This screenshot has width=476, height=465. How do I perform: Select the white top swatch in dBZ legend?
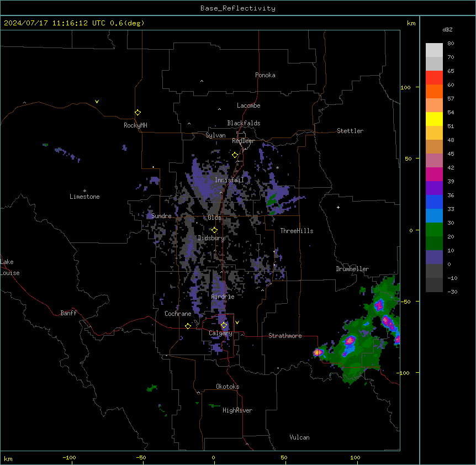[x=434, y=50]
